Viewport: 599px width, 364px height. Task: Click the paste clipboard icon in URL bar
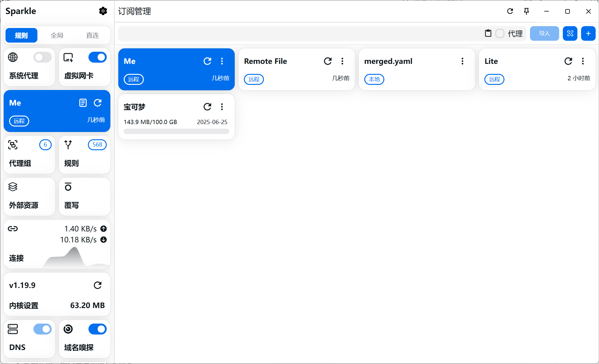(x=488, y=33)
